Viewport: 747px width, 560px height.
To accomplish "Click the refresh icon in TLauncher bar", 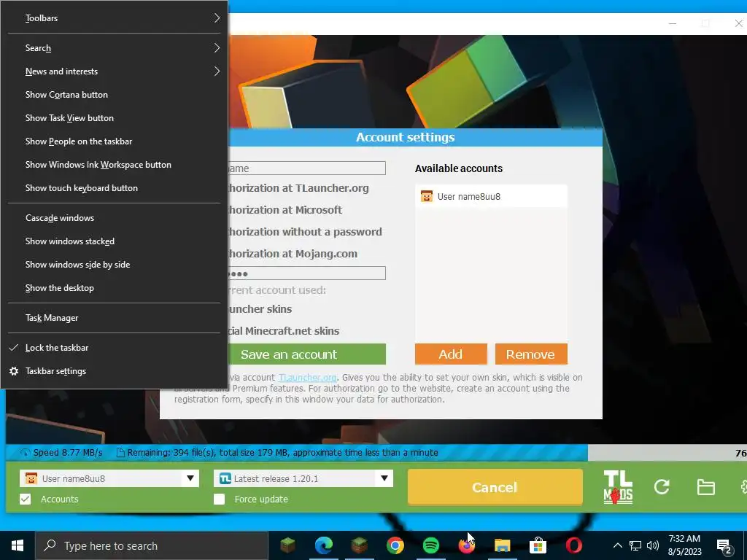I will (662, 486).
